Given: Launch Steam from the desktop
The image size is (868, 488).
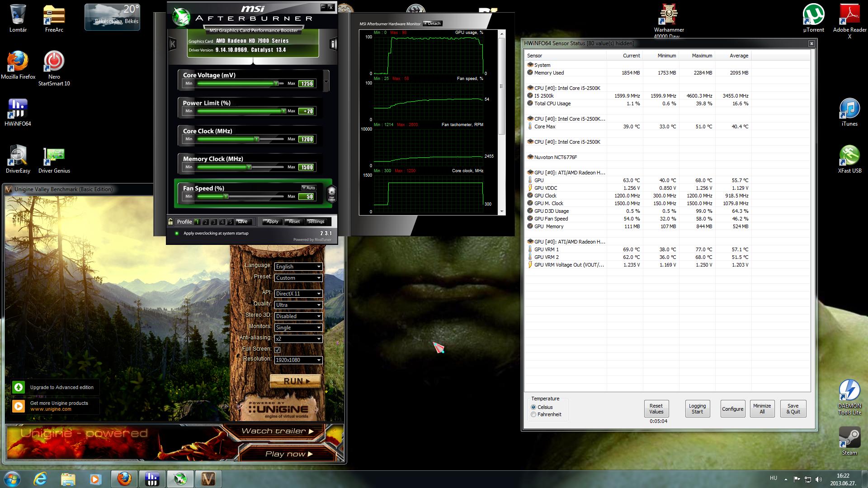Looking at the screenshot, I should point(849,441).
